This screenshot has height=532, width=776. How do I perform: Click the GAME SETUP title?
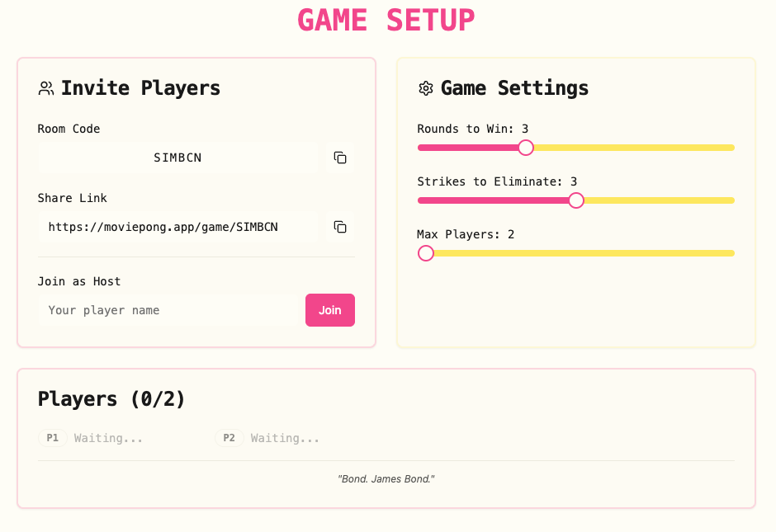[x=386, y=20]
